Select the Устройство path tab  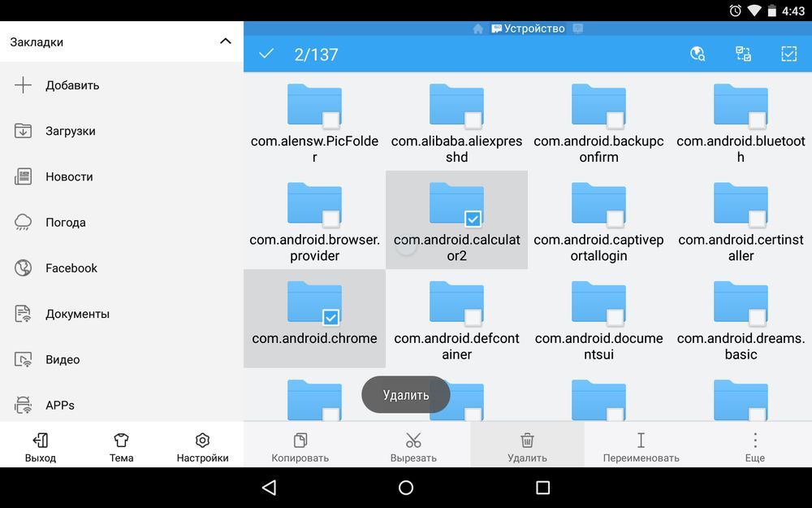[x=528, y=28]
